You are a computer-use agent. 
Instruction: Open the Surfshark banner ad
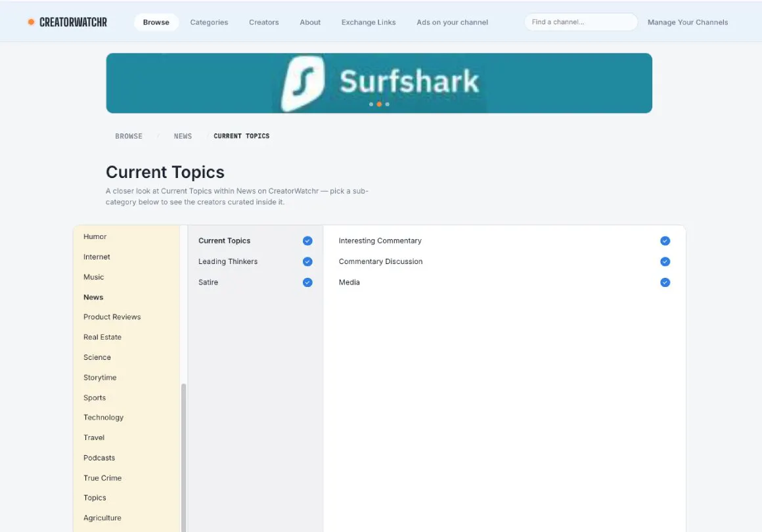tap(379, 83)
